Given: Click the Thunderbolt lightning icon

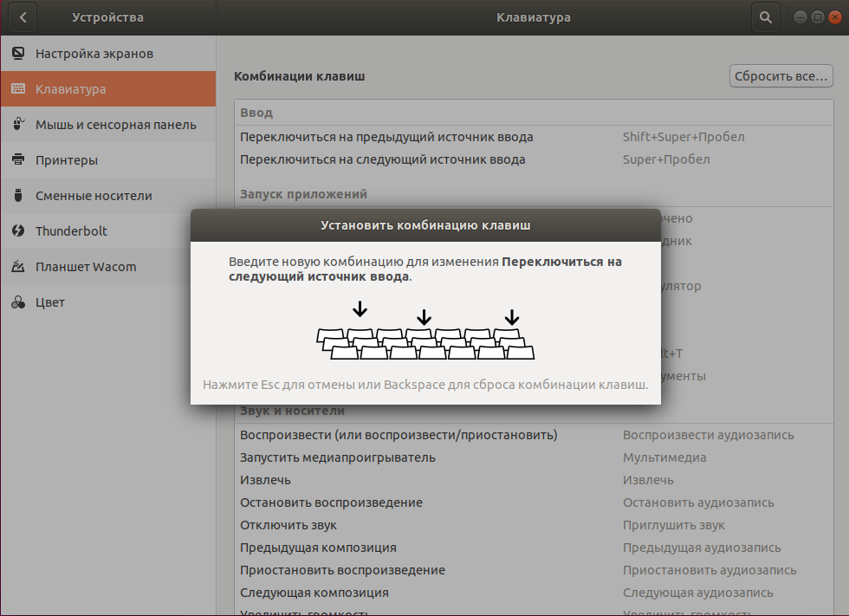Looking at the screenshot, I should [18, 231].
